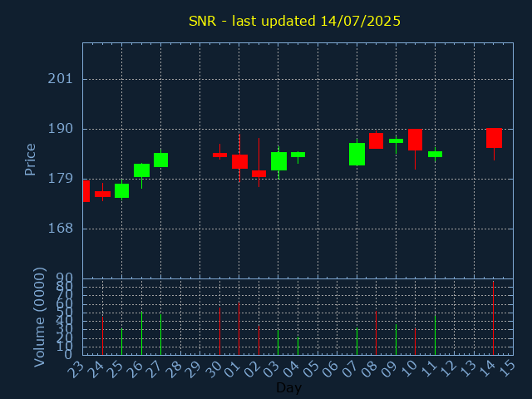Click the red volume bar for day 08
This screenshot has height=399, width=532.
tap(376, 332)
